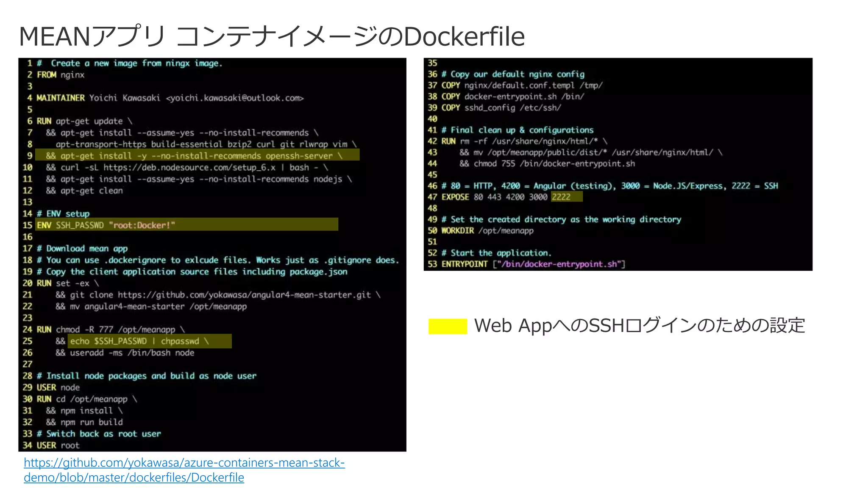Click the first comment 'Create a new image'
Screen dimensions: 868x488
130,64
